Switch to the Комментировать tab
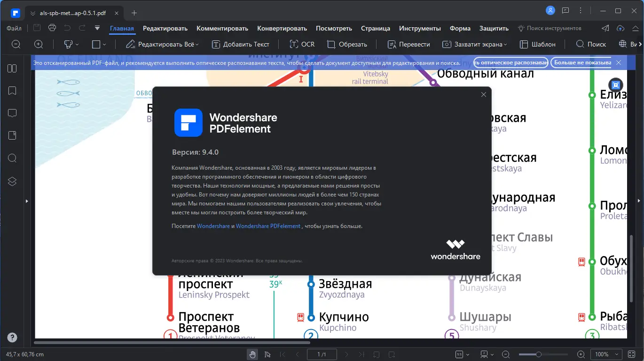The width and height of the screenshot is (644, 361). (x=222, y=28)
